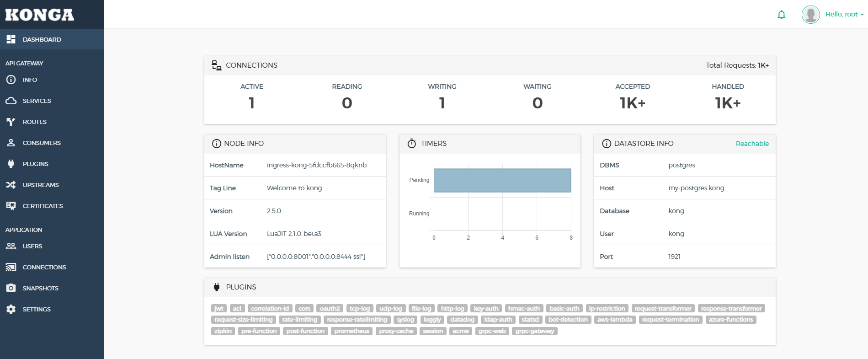Image resolution: width=868 pixels, height=359 pixels.
Task: Click the acl plugin tag
Action: click(x=237, y=309)
